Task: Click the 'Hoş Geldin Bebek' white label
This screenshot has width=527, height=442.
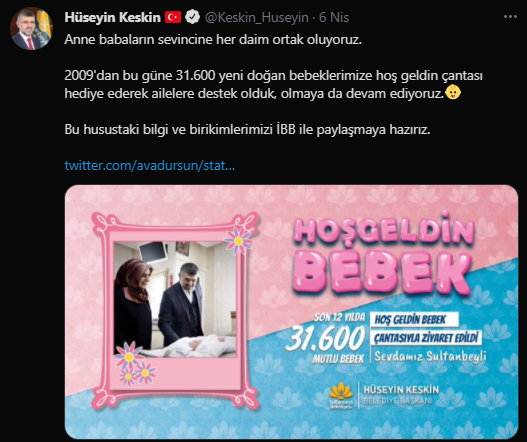Action: coord(414,320)
